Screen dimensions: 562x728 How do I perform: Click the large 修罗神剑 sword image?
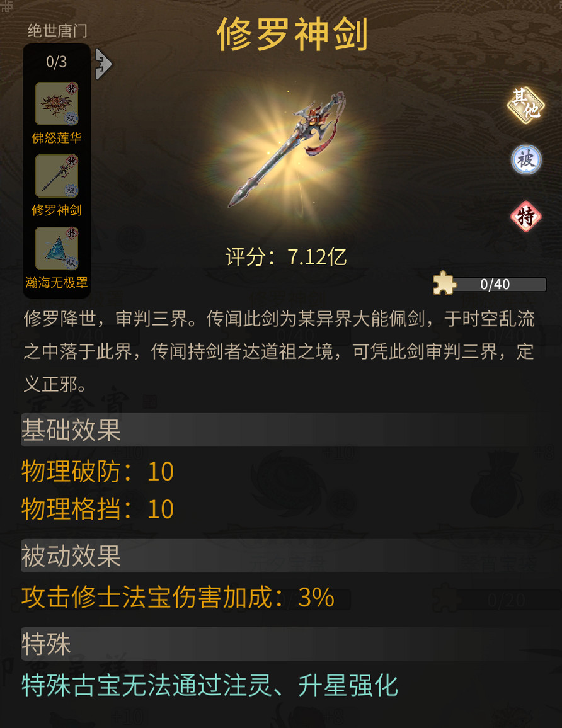pyautogui.click(x=288, y=149)
